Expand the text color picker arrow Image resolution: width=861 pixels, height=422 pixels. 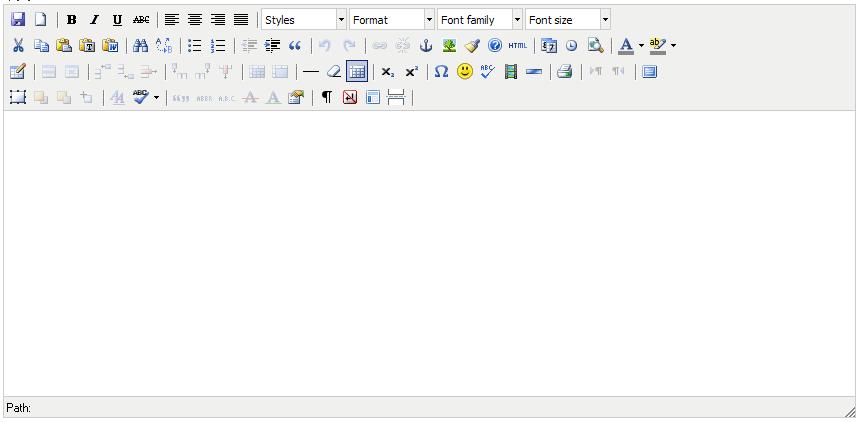[x=641, y=46]
